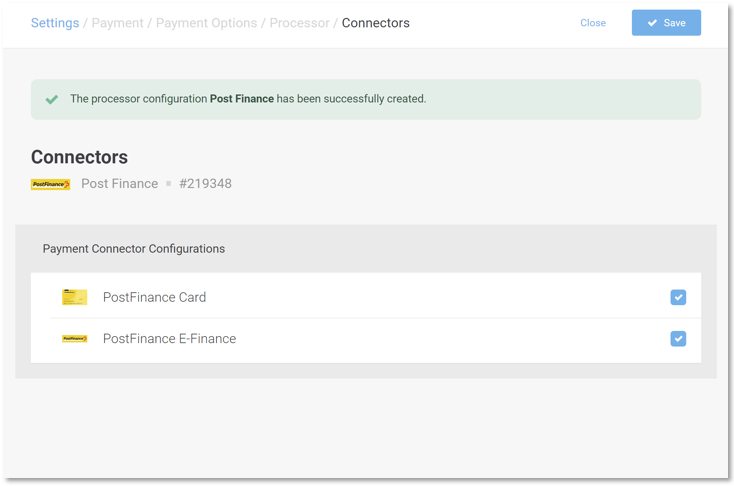Viewport: 734px width, 486px height.
Task: Click the Payment Connector Configurations header
Action: click(133, 249)
